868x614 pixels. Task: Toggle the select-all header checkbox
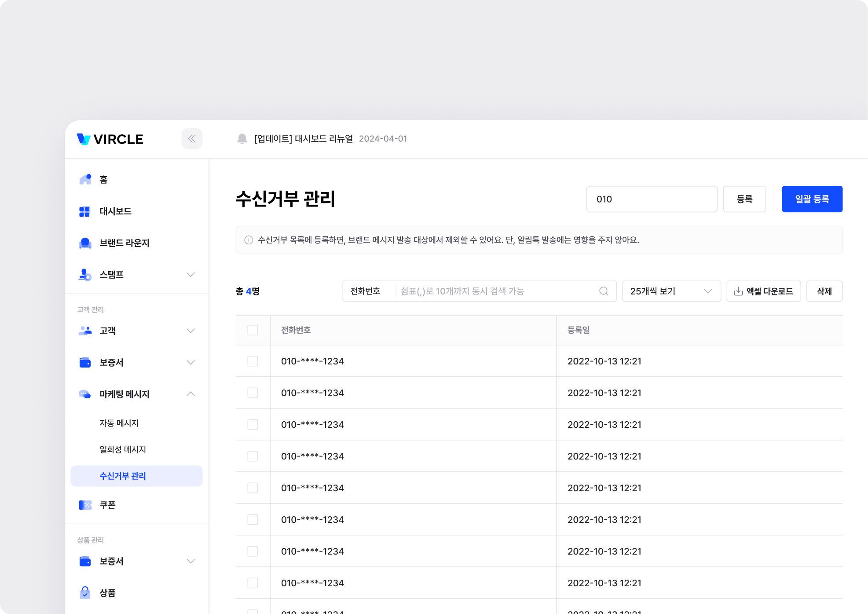pyautogui.click(x=253, y=330)
